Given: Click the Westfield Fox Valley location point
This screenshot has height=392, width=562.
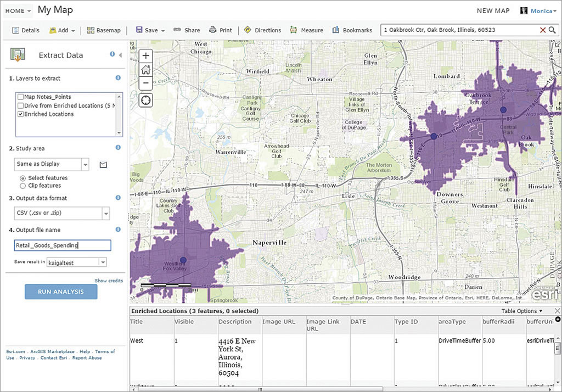Looking at the screenshot, I should [183, 260].
